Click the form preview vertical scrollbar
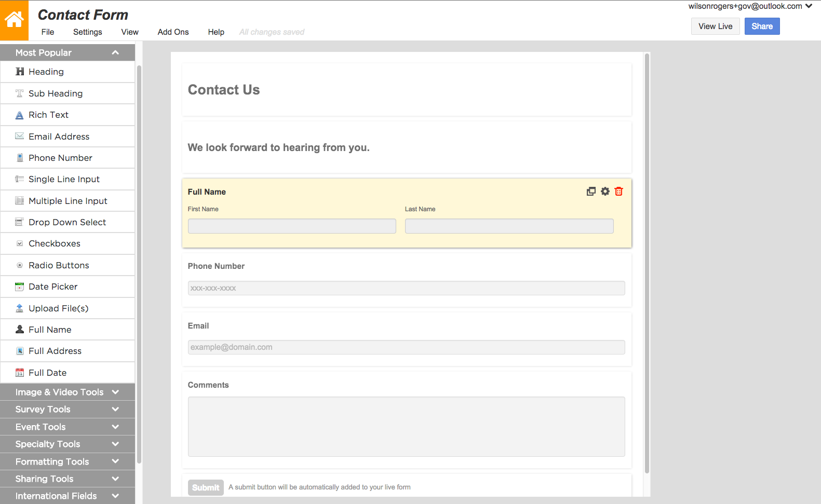821x504 pixels. pyautogui.click(x=647, y=260)
